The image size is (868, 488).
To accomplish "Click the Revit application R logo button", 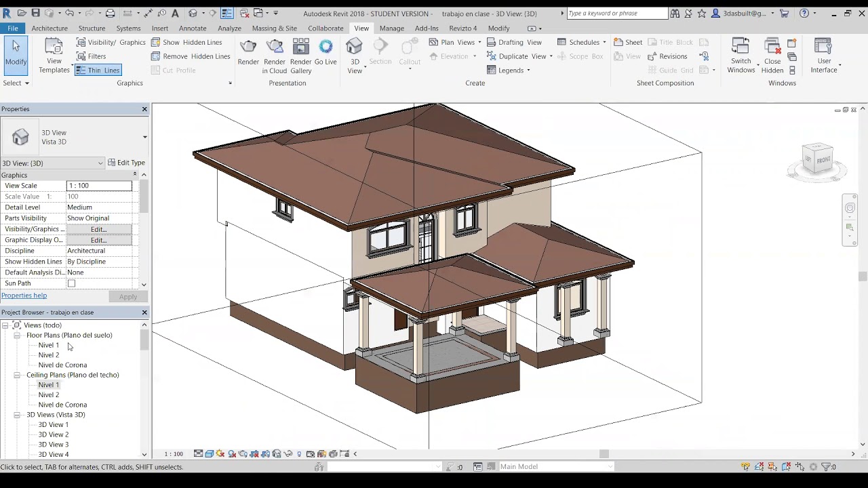I will [x=7, y=13].
